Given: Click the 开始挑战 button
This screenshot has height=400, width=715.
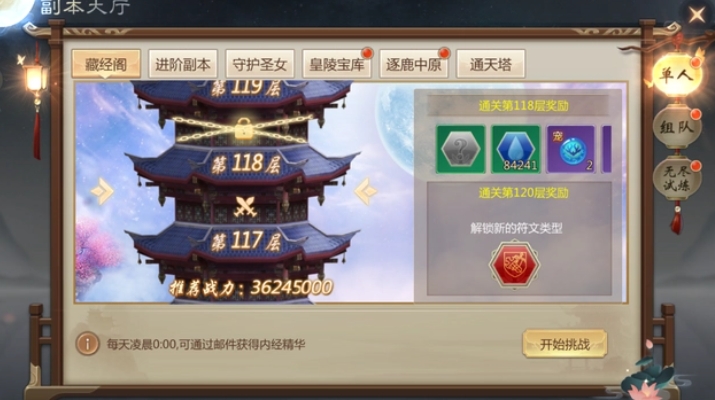Looking at the screenshot, I should click(565, 344).
